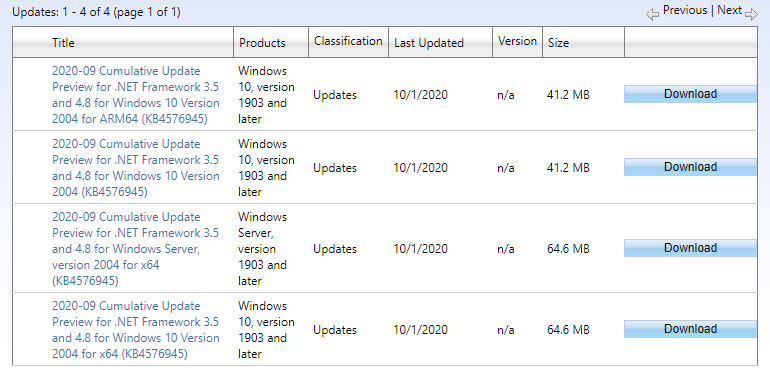This screenshot has height=387, width=770.
Task: Select '10/1/2020' date in ARM64 row
Action: coord(420,95)
